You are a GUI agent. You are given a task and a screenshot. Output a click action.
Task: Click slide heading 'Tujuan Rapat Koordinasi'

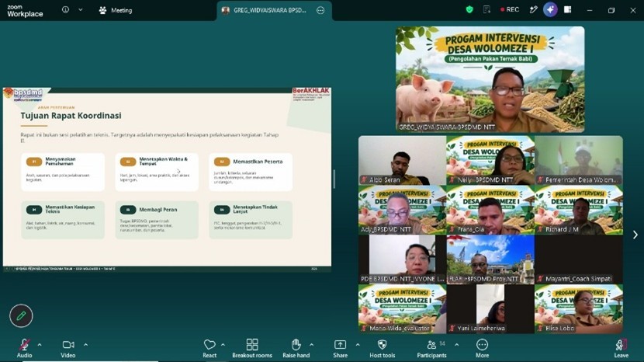point(71,116)
